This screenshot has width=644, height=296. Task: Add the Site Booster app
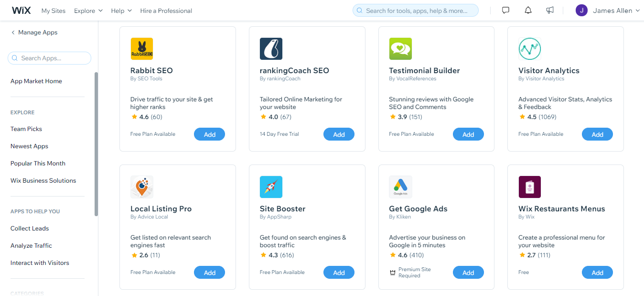point(339,273)
